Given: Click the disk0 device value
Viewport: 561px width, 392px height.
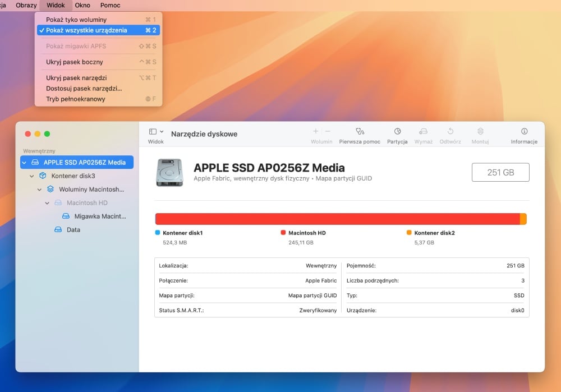Looking at the screenshot, I should (x=517, y=311).
